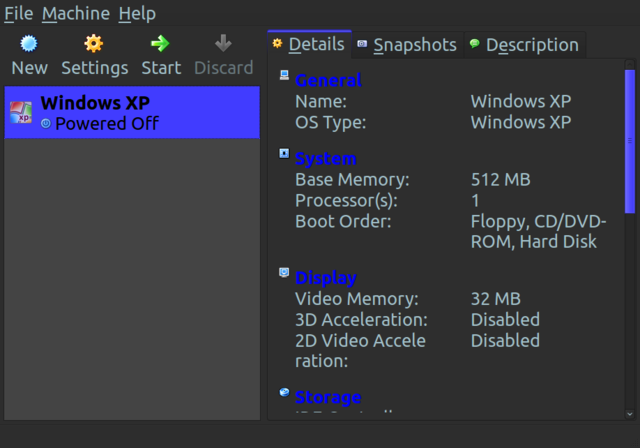
Task: Select the Windows XP machine name
Action: [x=95, y=103]
